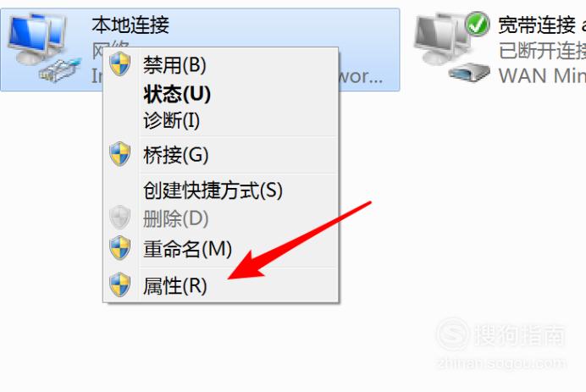Viewport: 586px width, 392px height.
Task: Click the 搜狗指南 watermark logo
Action: pyautogui.click(x=500, y=334)
